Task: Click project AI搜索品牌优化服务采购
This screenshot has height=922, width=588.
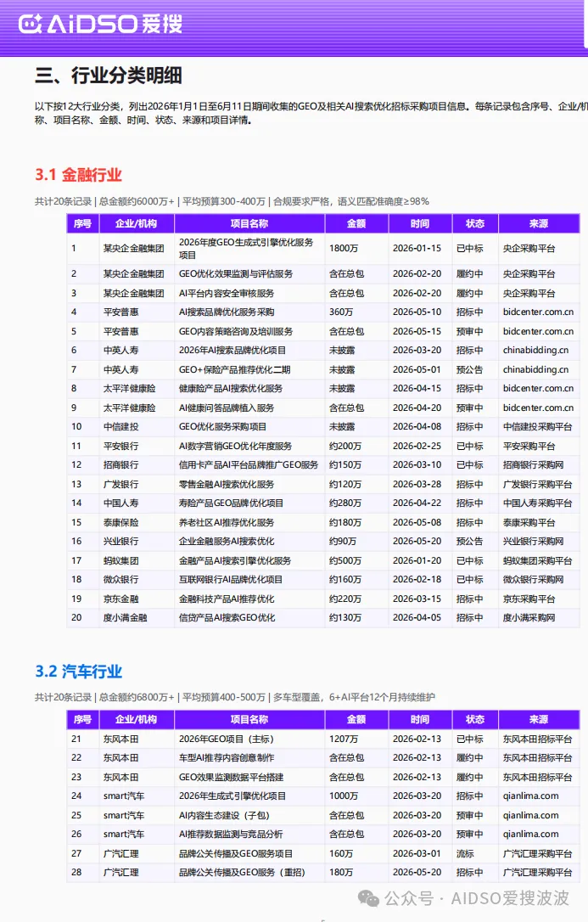Action: pos(227,312)
